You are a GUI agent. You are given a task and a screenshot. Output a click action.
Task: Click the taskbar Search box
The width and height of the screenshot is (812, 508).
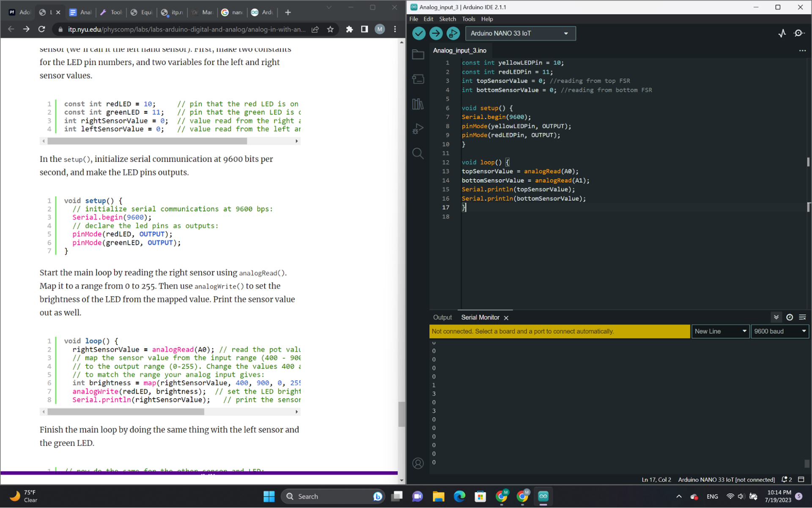(333, 497)
